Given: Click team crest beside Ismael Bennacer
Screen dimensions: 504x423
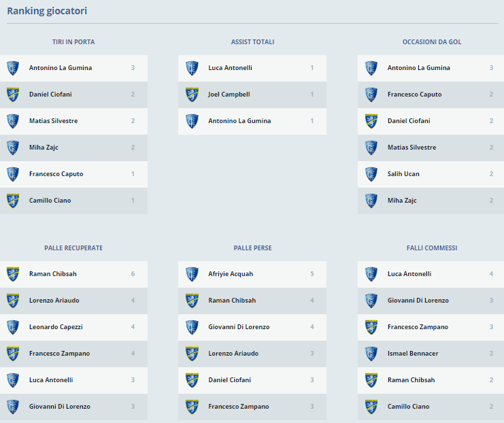Looking at the screenshot, I should click(x=371, y=354).
